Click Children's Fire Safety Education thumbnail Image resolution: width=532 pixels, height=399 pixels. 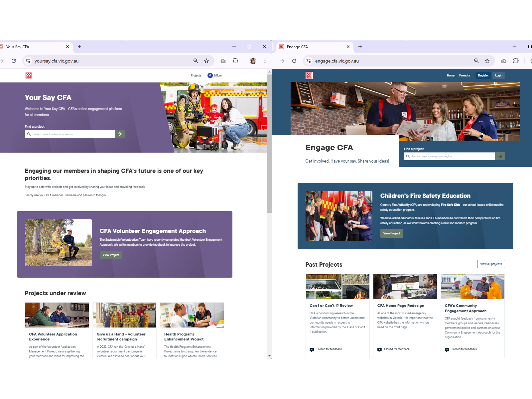click(339, 216)
